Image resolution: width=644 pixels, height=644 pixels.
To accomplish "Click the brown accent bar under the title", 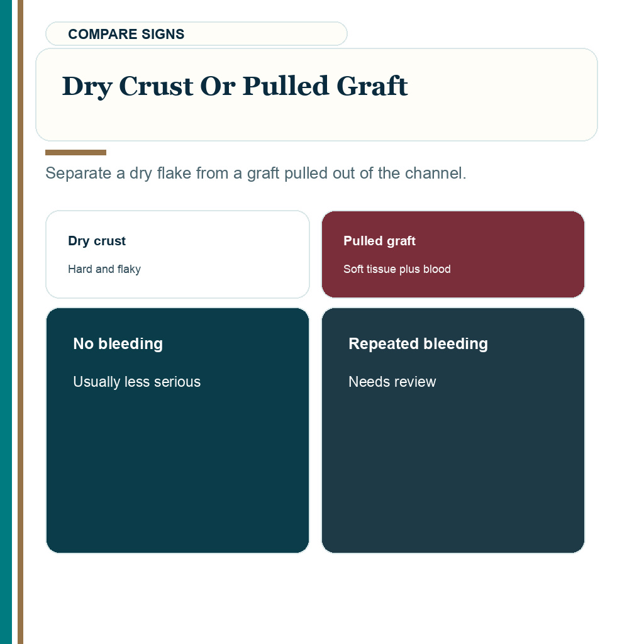I will [x=75, y=153].
